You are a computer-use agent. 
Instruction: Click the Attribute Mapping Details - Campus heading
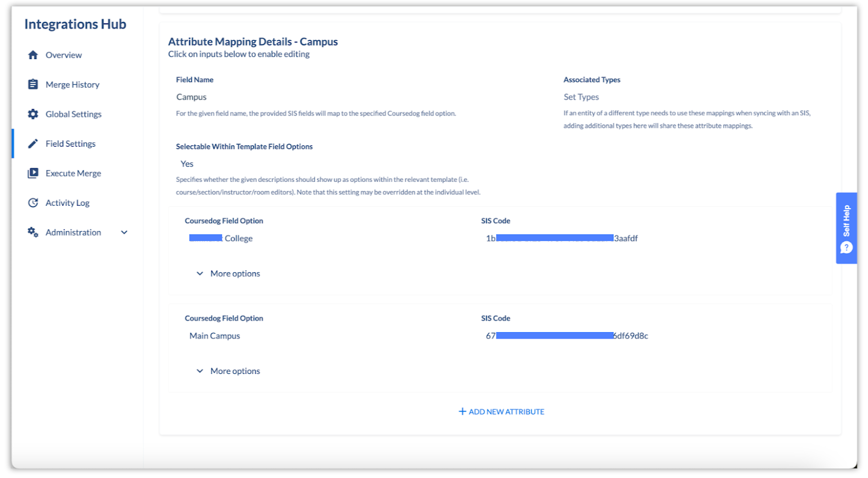pos(253,42)
